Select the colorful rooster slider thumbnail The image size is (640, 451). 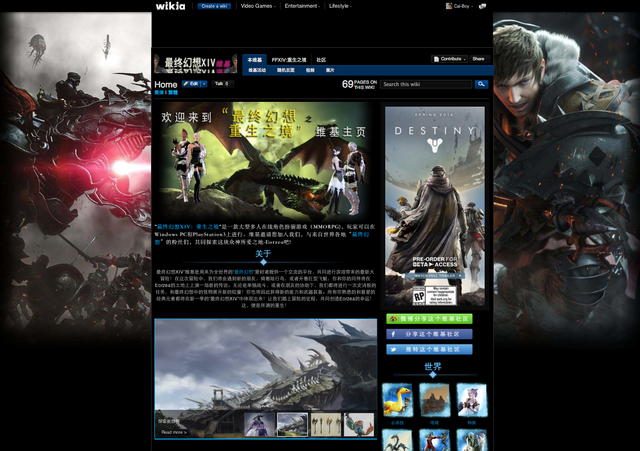[x=359, y=424]
